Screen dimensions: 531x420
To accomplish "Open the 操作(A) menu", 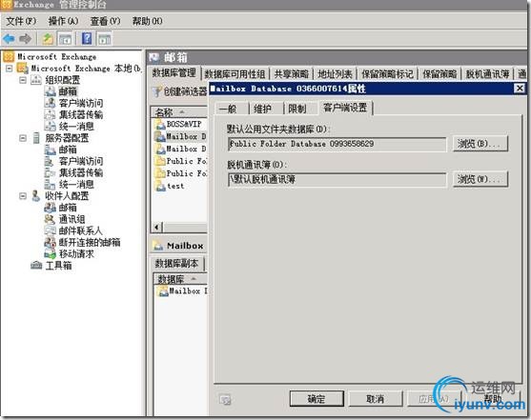I will pyautogui.click(x=63, y=21).
